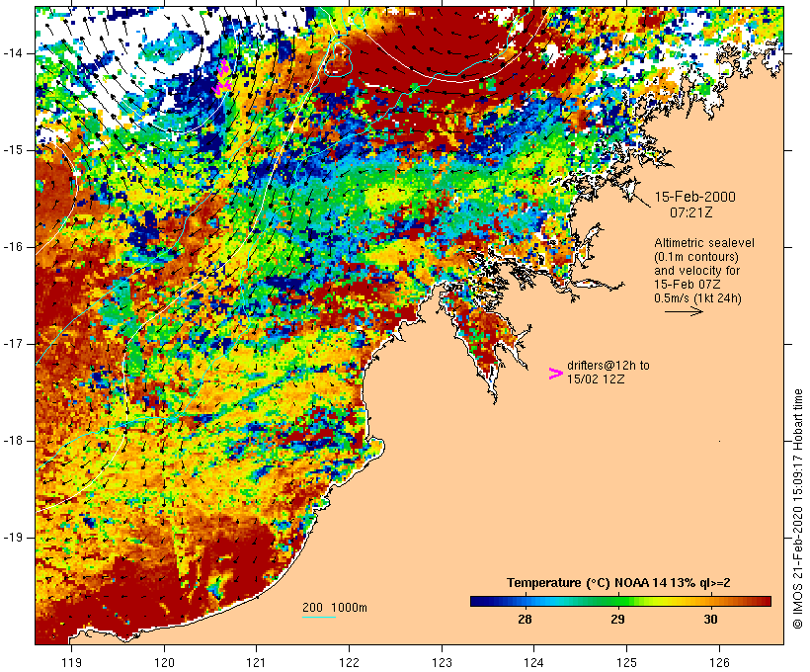Click the '0.5m/s (1kt 24h)' scale text

tap(697, 298)
